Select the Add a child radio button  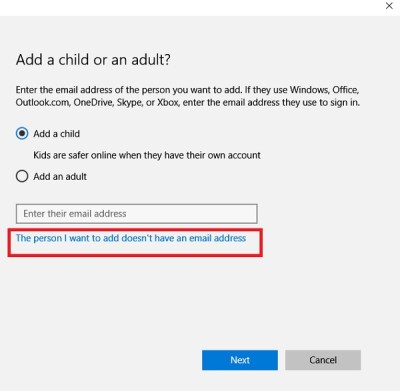click(22, 134)
